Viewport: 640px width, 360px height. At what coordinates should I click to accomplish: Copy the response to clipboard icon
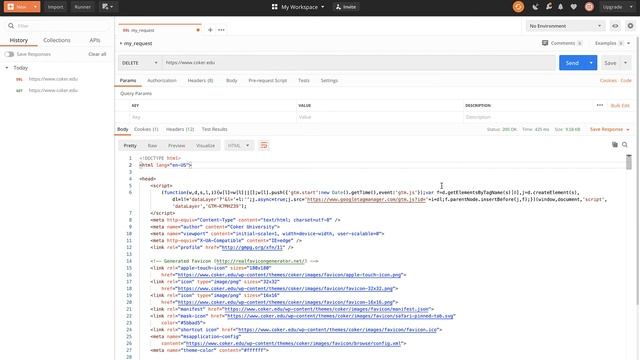coord(615,144)
